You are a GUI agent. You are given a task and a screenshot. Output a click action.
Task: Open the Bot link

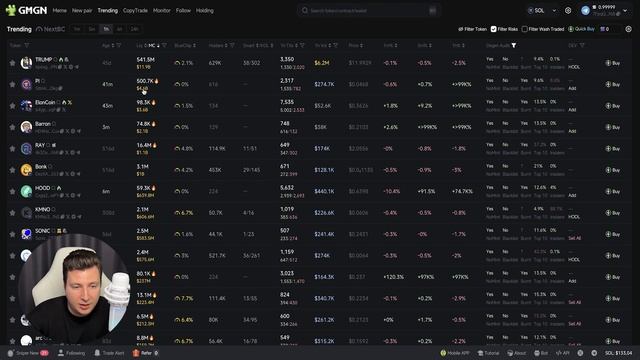[x=541, y=353]
